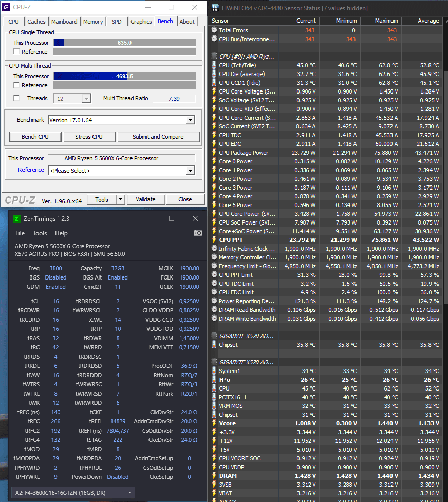The width and height of the screenshot is (448, 502).
Task: Click the Single Thread score bar showing 635.0
Action: pos(124,43)
